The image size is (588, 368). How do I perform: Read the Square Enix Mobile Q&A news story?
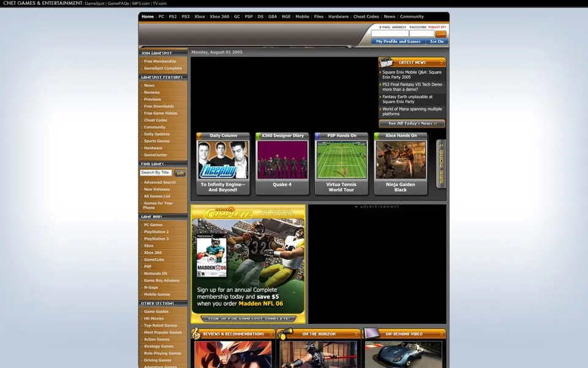click(412, 74)
